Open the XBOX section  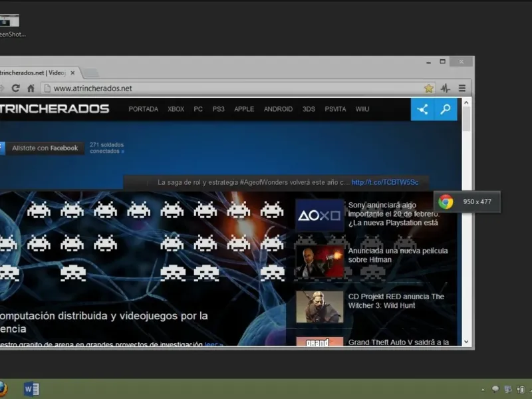click(x=176, y=109)
